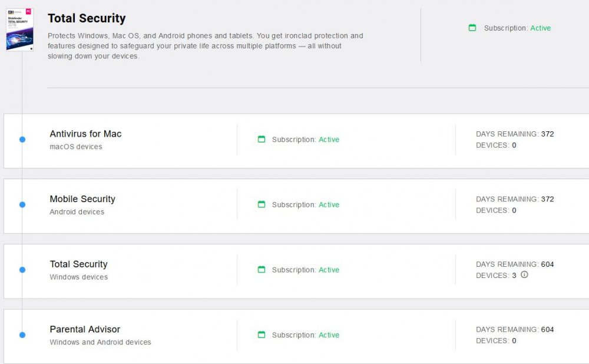The image size is (589, 364).
Task: Click the Total Security title in the Windows devices row
Action: (x=78, y=264)
